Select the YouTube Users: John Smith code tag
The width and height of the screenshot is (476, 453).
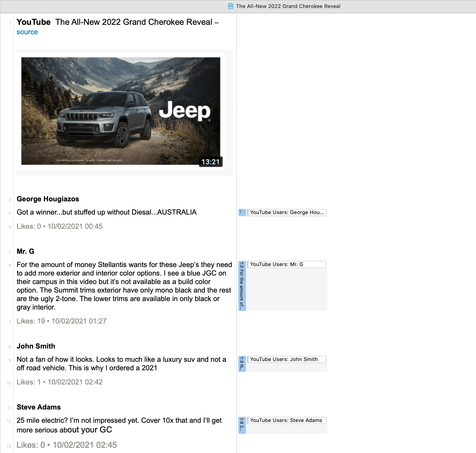(x=287, y=359)
